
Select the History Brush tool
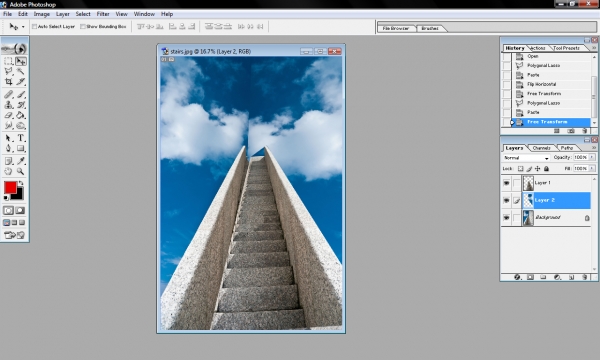tap(21, 104)
